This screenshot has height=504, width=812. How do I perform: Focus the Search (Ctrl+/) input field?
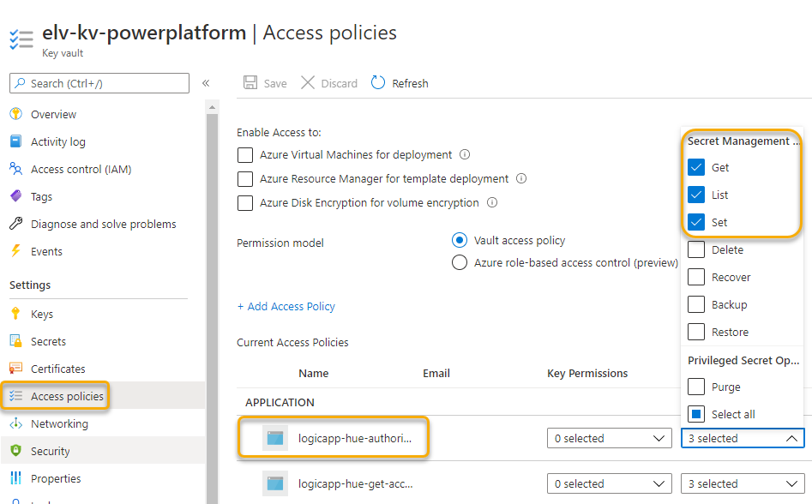coord(99,83)
